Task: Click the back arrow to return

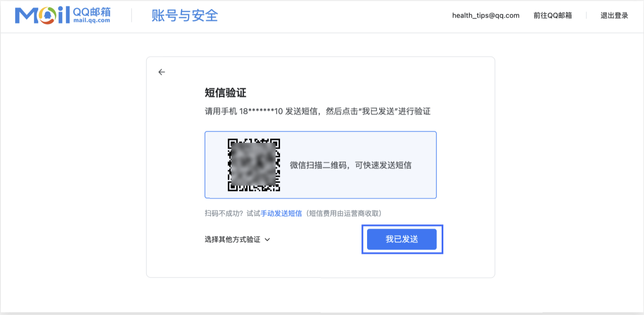Action: pos(162,72)
